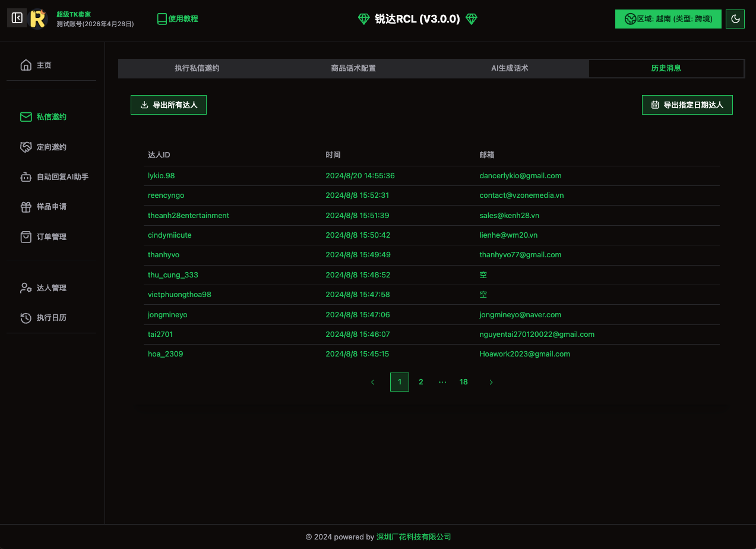Go to next page with the right chevron
Viewport: 756px width, 549px height.
[x=491, y=382]
